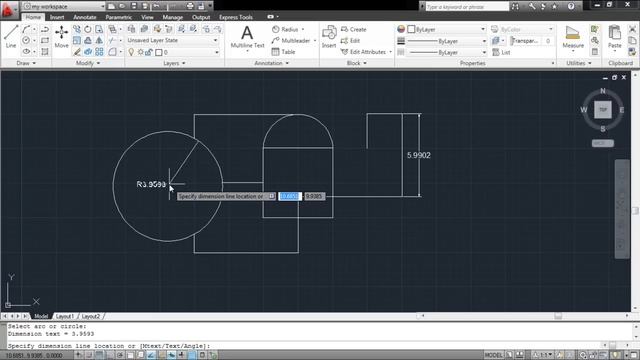The height and width of the screenshot is (360, 640).
Task: Open Unsaved Layer State dropdown
Action: 173,40
